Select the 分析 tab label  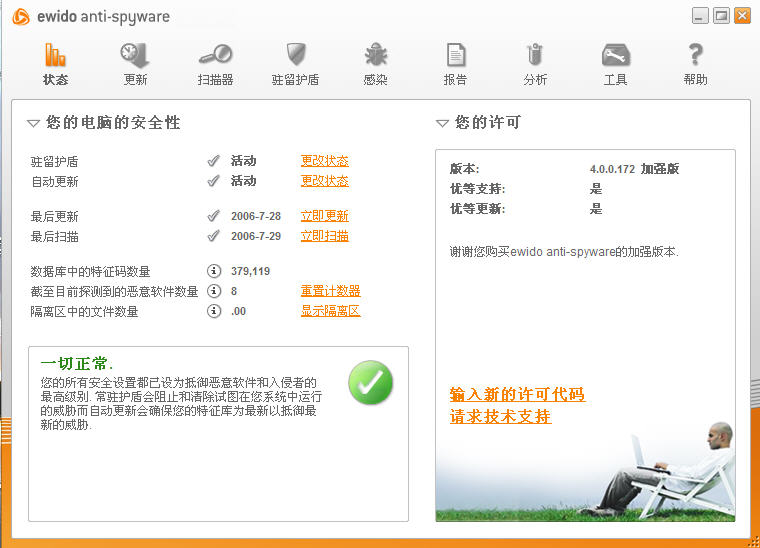tap(535, 79)
